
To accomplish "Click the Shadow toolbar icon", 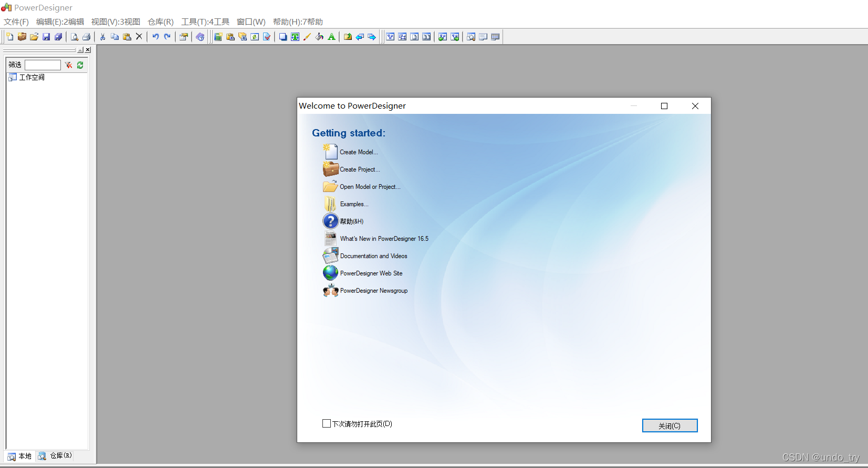I will coord(283,37).
